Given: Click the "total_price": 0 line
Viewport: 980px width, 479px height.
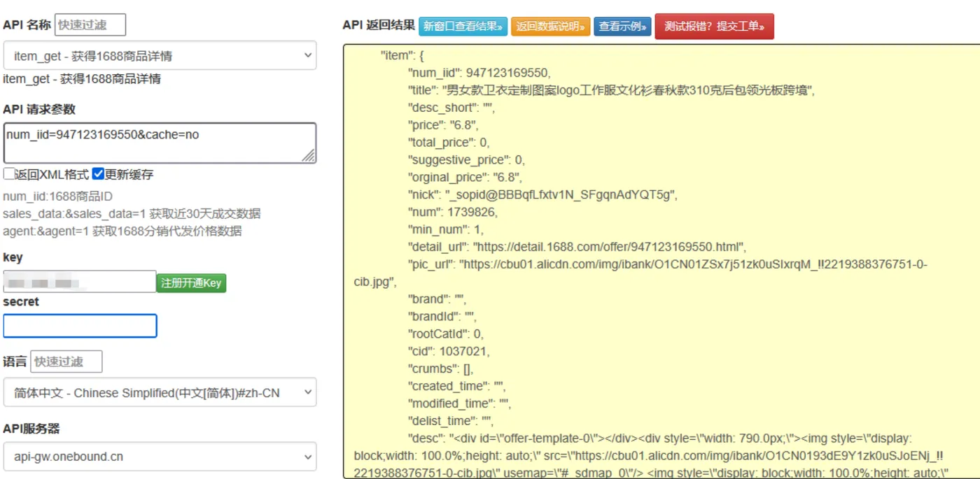Looking at the screenshot, I should click(449, 143).
